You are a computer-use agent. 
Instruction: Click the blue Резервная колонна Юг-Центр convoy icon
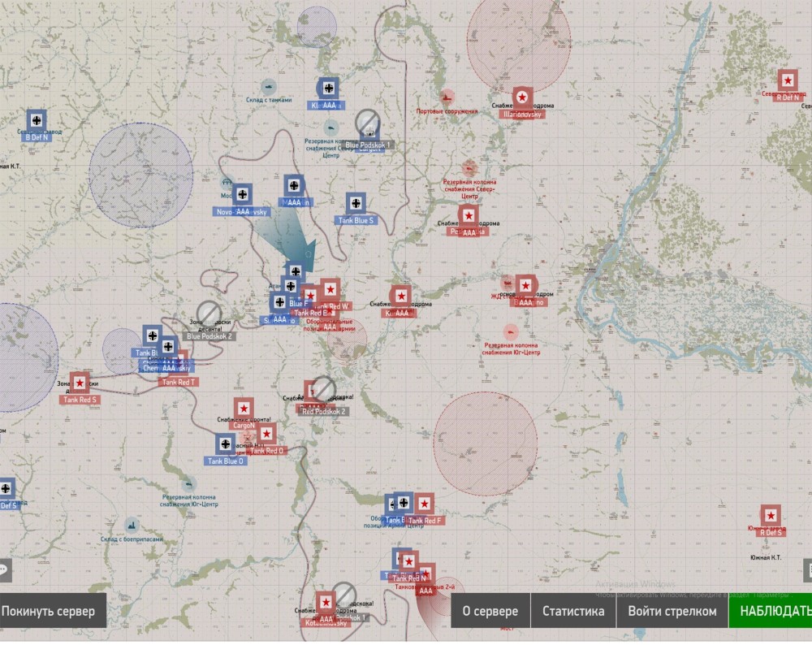(x=189, y=484)
